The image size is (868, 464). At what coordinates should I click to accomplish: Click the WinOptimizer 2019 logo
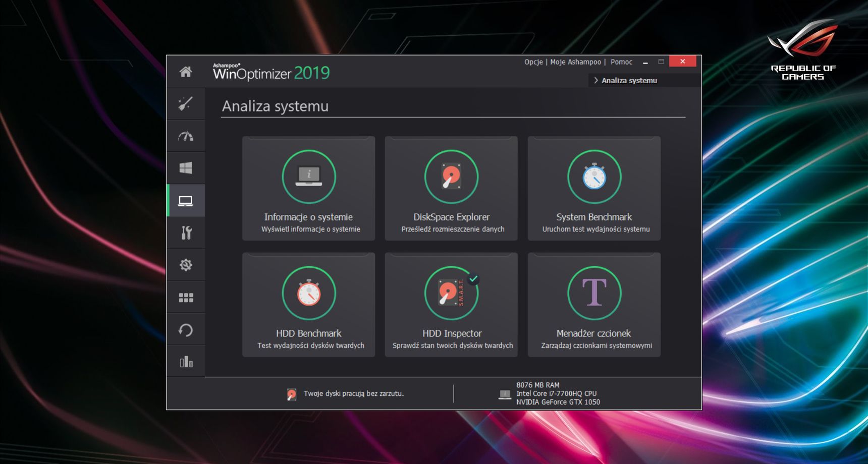(271, 72)
